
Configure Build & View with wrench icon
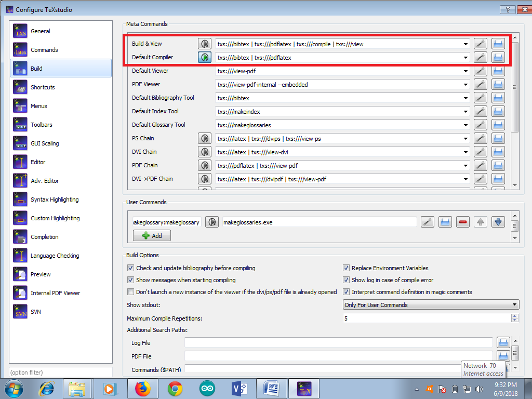point(481,44)
